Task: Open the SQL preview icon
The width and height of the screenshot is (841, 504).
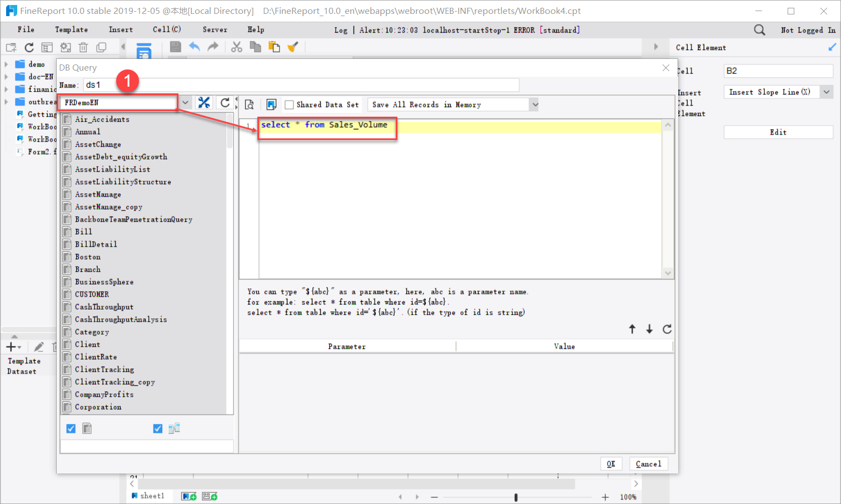Action: pos(249,104)
